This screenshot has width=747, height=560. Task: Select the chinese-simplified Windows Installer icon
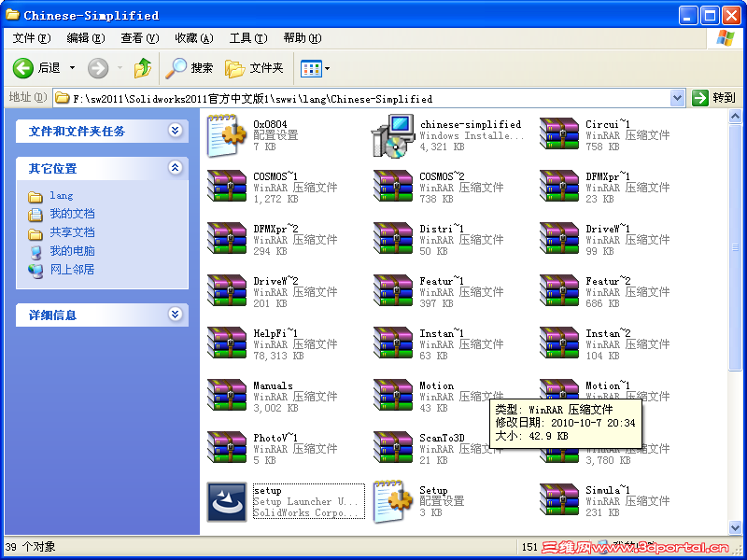tap(393, 135)
